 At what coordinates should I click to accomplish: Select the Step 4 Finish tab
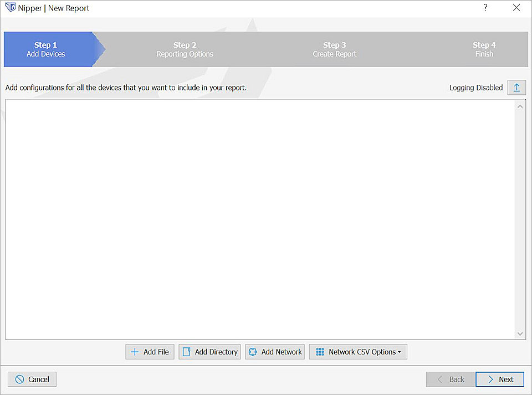click(484, 49)
